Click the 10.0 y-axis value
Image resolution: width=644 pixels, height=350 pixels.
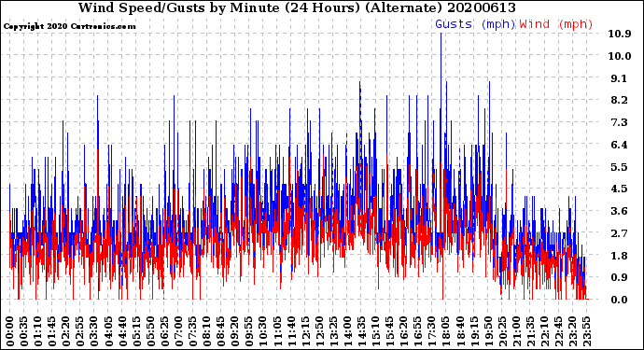point(620,56)
